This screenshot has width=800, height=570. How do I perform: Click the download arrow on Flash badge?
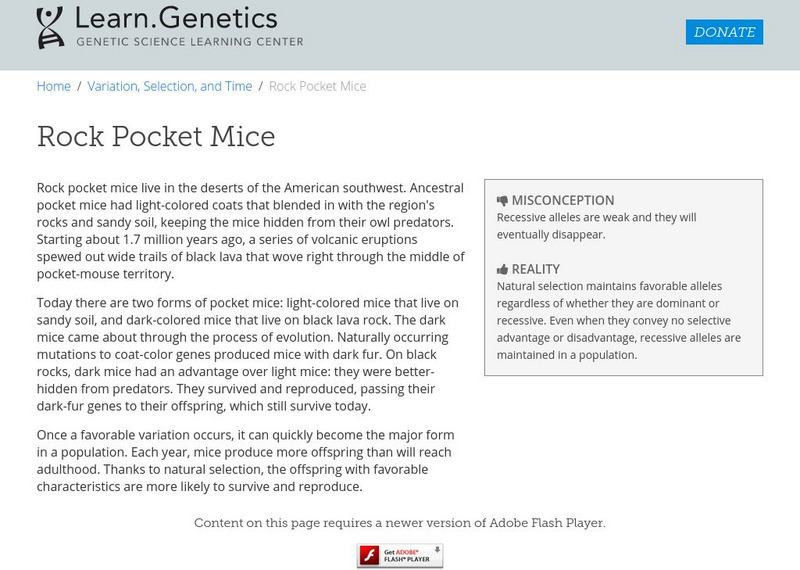coord(436,549)
